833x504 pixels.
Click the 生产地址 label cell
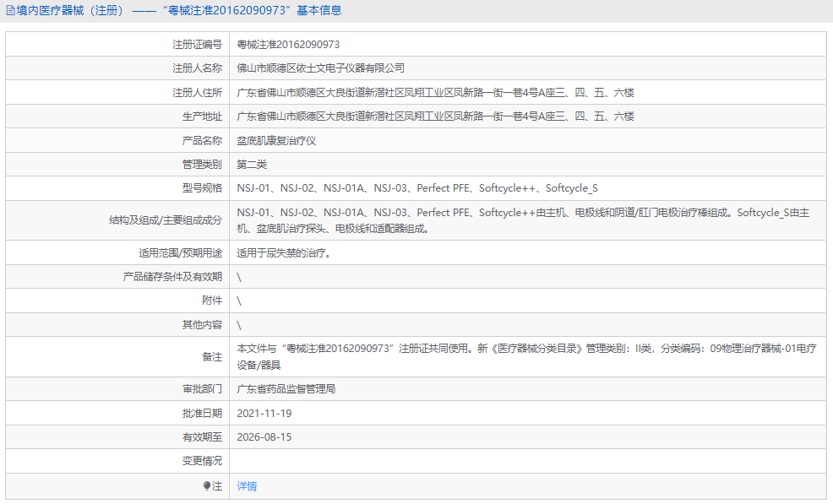[x=117, y=117]
